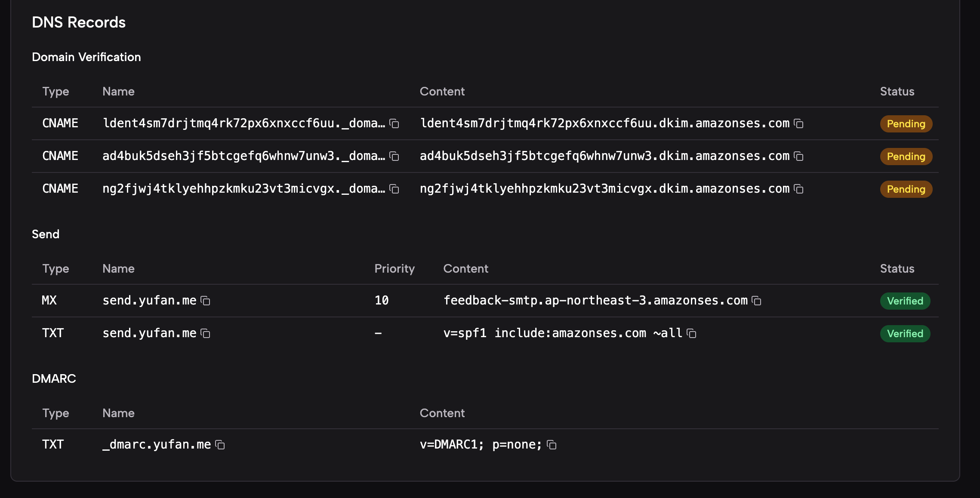This screenshot has width=980, height=498.
Task: Copy the ldent4sm7 dkim.amazonses.com content
Action: [798, 124]
